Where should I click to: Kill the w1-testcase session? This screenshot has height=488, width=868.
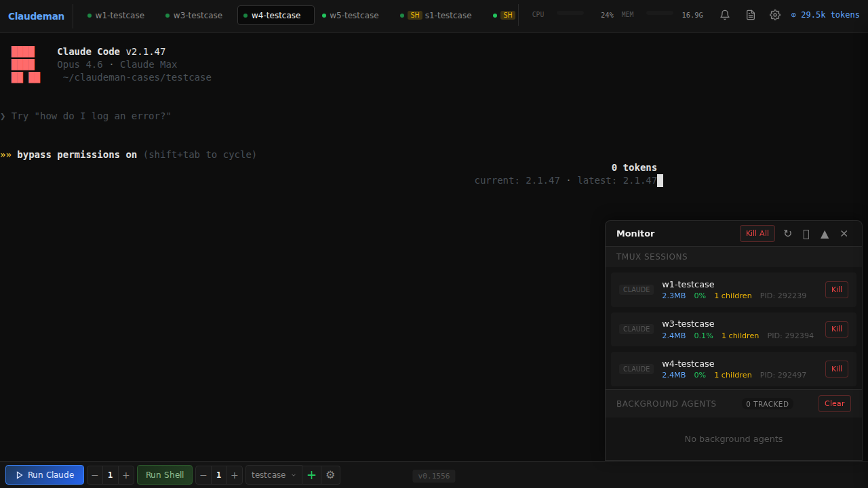[x=837, y=289]
